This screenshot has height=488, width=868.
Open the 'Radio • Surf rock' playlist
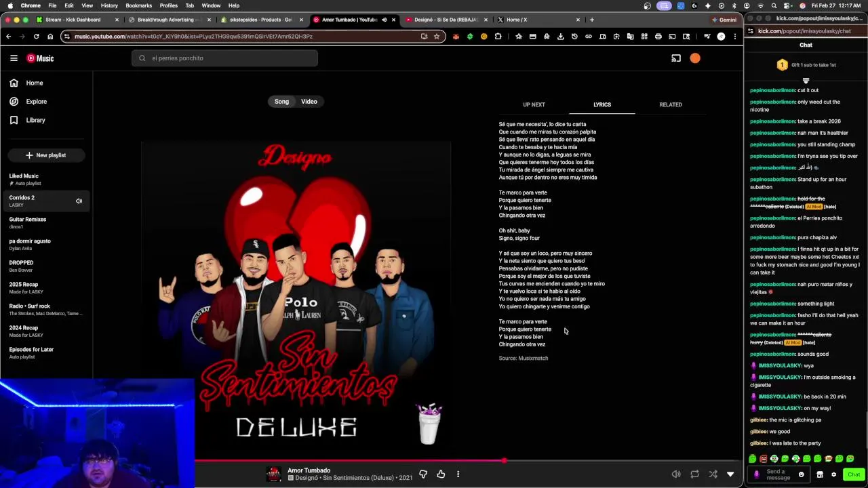point(46,309)
